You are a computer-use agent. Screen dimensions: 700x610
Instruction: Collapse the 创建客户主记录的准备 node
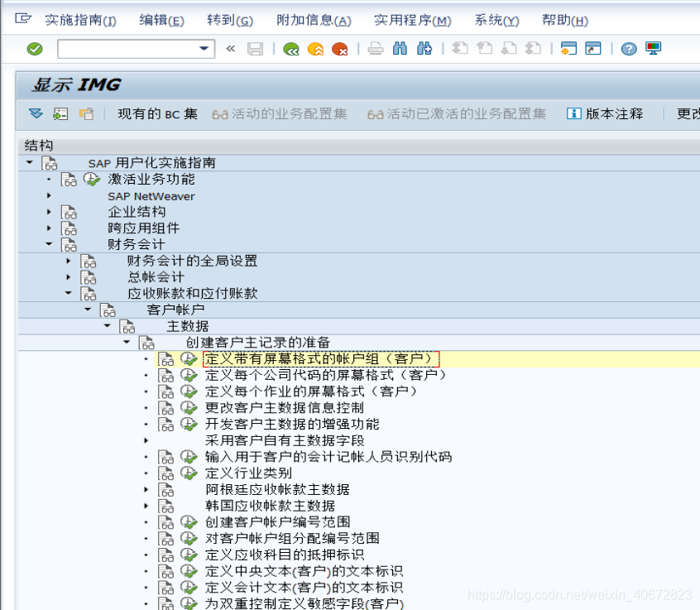coord(127,342)
